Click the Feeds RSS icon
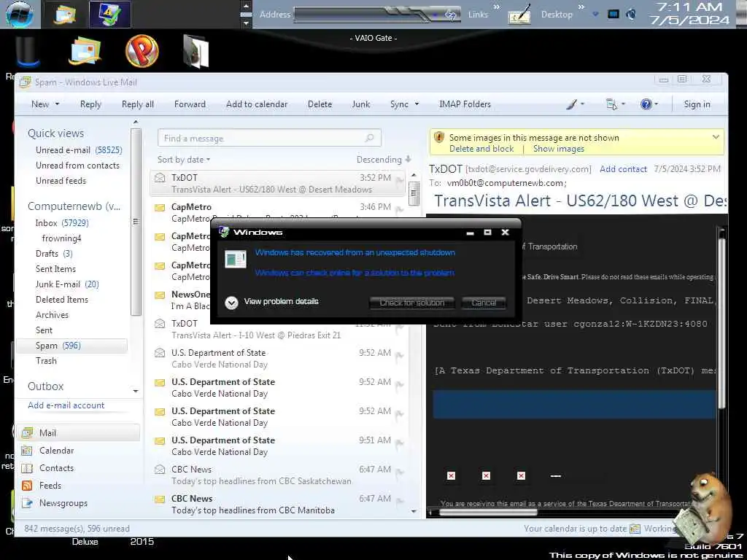This screenshot has height=560, width=747. click(x=27, y=486)
